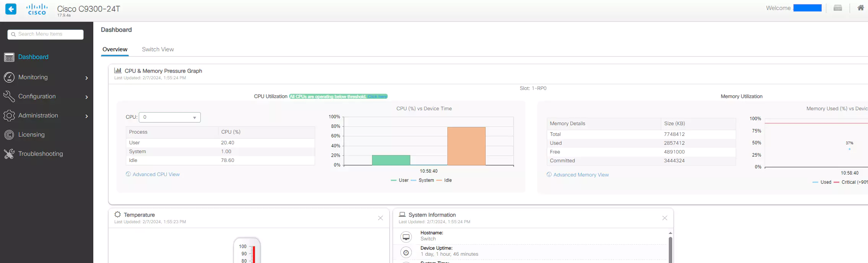
Task: Expand the Configuration menu chevron
Action: [87, 97]
